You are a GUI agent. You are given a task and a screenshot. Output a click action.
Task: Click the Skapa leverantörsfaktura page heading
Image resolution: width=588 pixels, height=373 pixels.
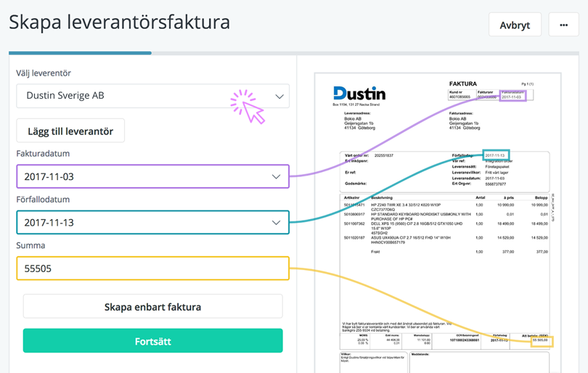(x=120, y=22)
